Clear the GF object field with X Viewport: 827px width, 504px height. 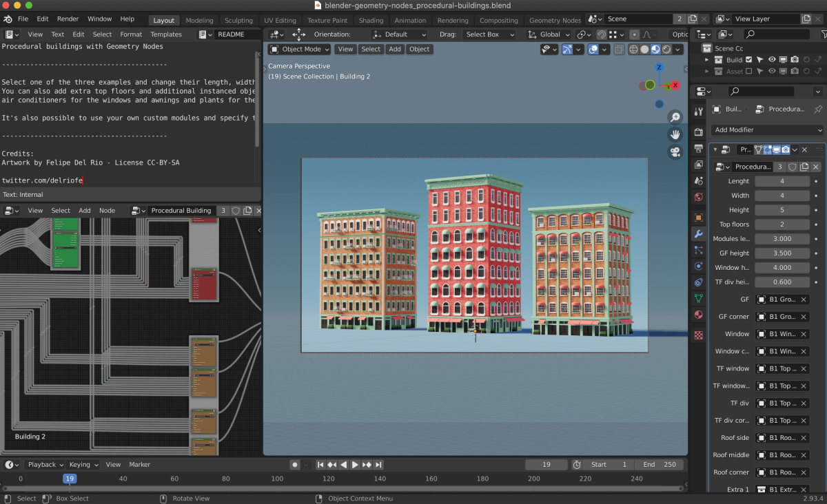click(x=804, y=300)
